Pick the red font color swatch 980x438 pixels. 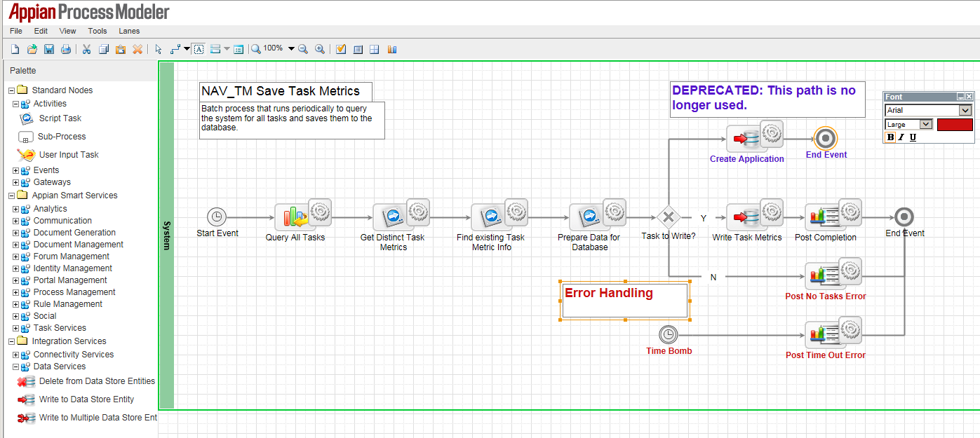[955, 125]
